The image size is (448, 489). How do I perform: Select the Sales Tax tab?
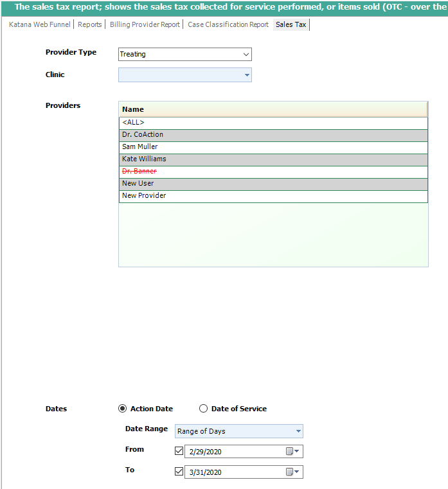coord(291,24)
